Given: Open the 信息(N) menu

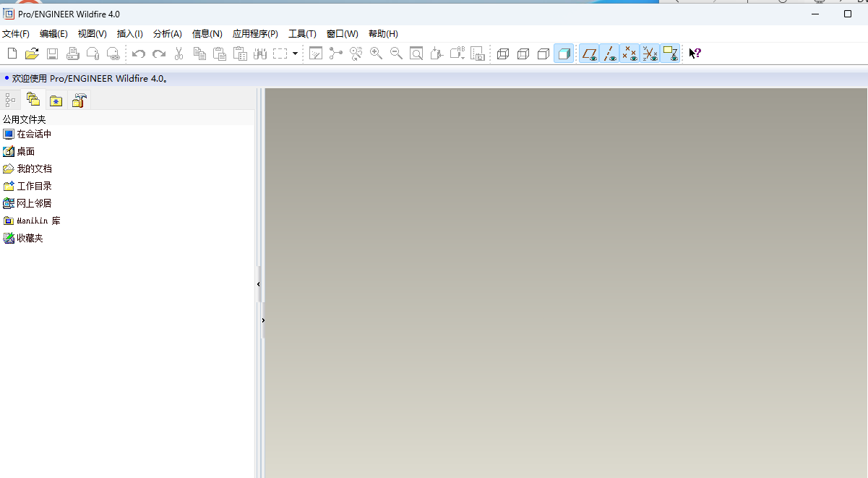Looking at the screenshot, I should click(x=207, y=34).
